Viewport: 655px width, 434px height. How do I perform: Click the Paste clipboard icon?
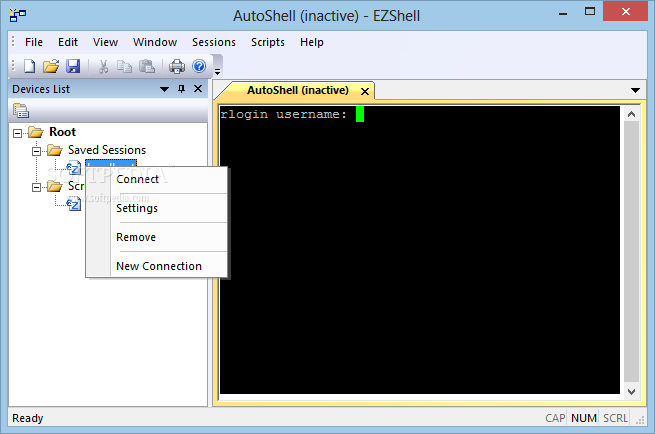coord(147,66)
